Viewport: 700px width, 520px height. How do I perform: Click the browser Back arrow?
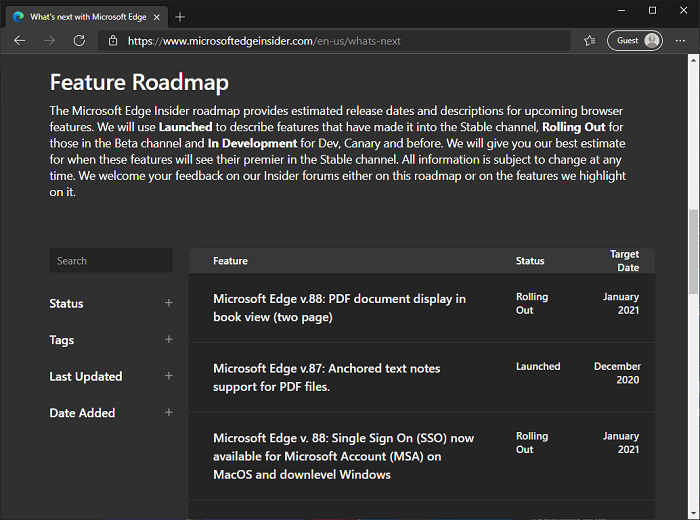20,41
